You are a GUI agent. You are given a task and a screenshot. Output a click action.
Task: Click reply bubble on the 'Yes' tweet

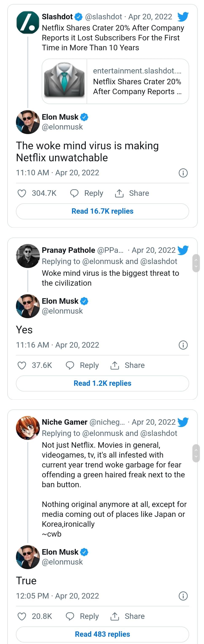(70, 365)
